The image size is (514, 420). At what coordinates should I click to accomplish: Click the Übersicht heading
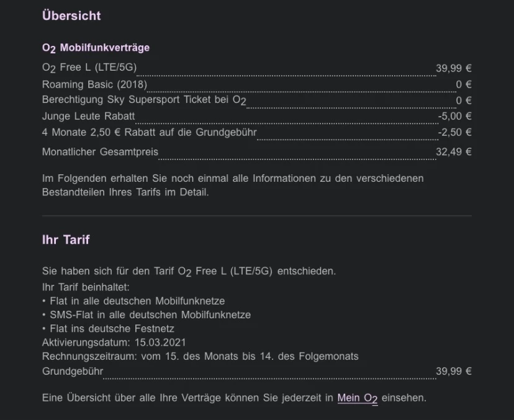[x=71, y=16]
